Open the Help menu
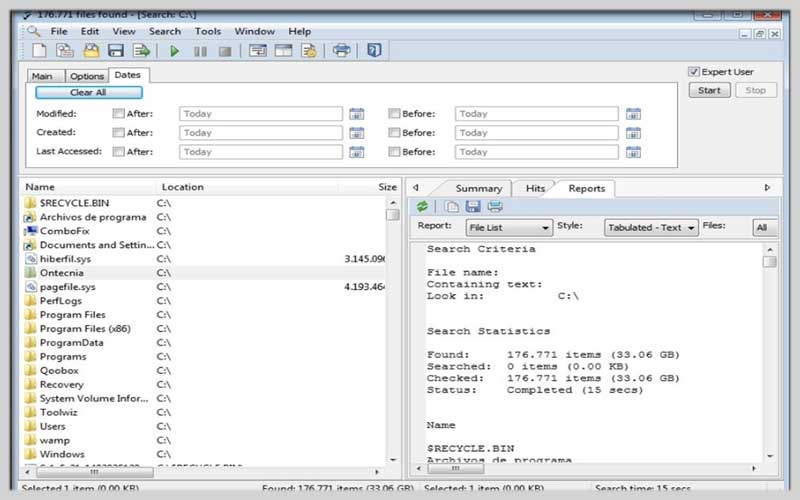The width and height of the screenshot is (800, 500). (x=299, y=31)
